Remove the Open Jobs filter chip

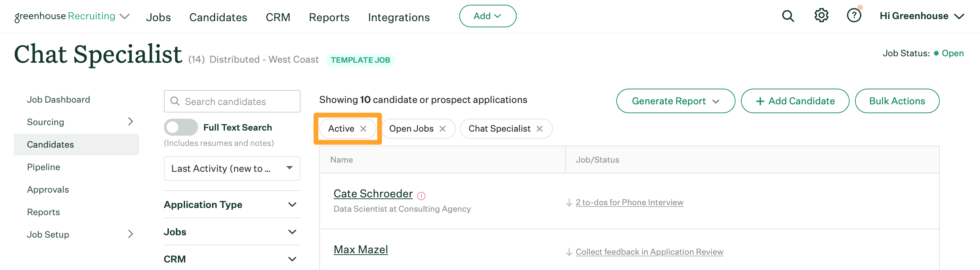click(443, 129)
